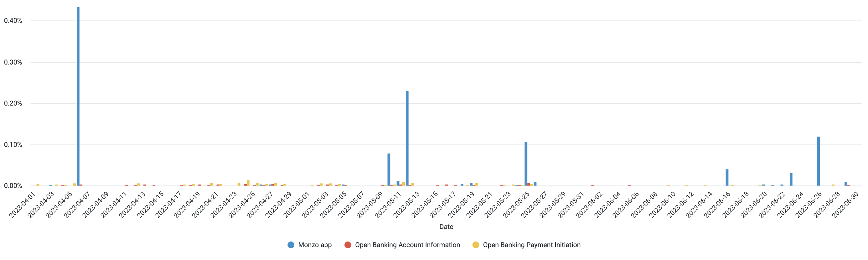Click the 0.00% y-axis label

(x=13, y=186)
